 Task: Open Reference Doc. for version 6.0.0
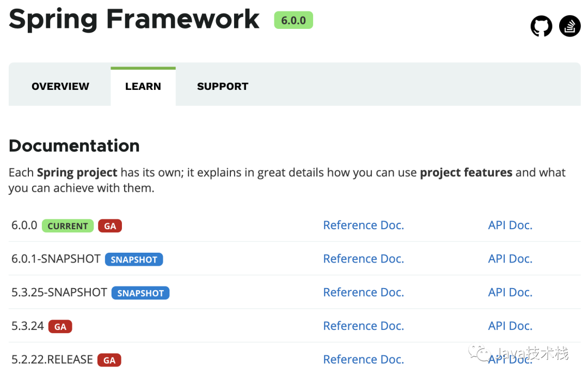pyautogui.click(x=363, y=225)
